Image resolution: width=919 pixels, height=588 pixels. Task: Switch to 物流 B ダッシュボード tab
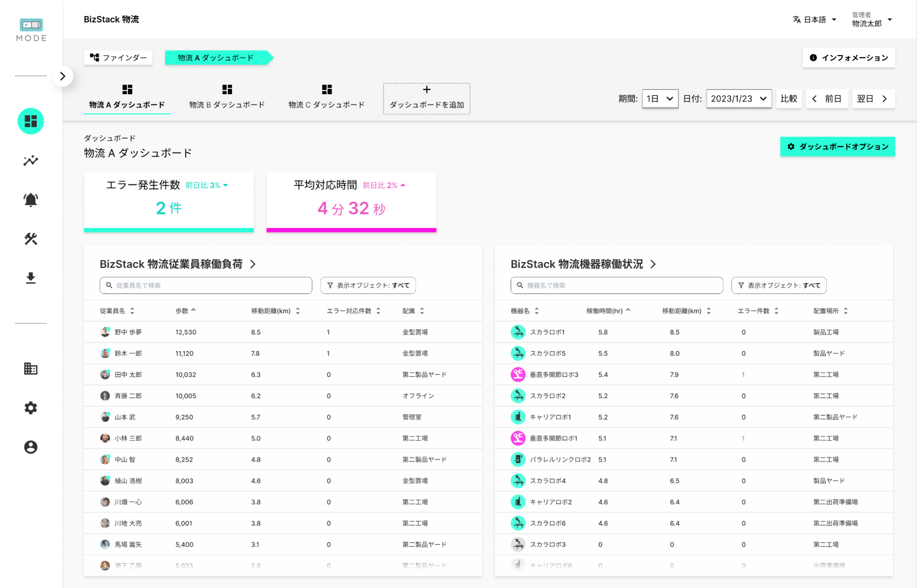tap(227, 97)
